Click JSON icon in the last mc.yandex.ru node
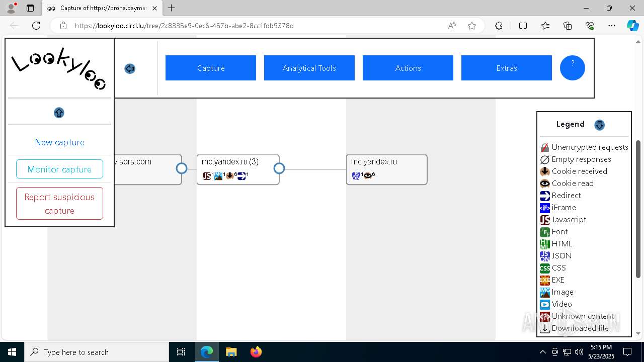Viewport: 644px width, 362px height. [x=356, y=176]
